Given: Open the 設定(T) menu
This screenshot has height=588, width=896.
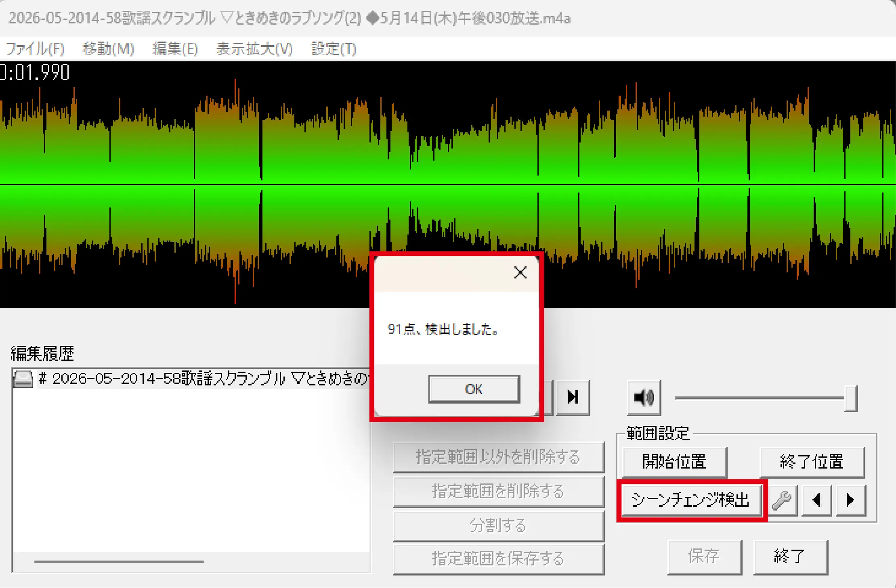Looking at the screenshot, I should pyautogui.click(x=334, y=49).
